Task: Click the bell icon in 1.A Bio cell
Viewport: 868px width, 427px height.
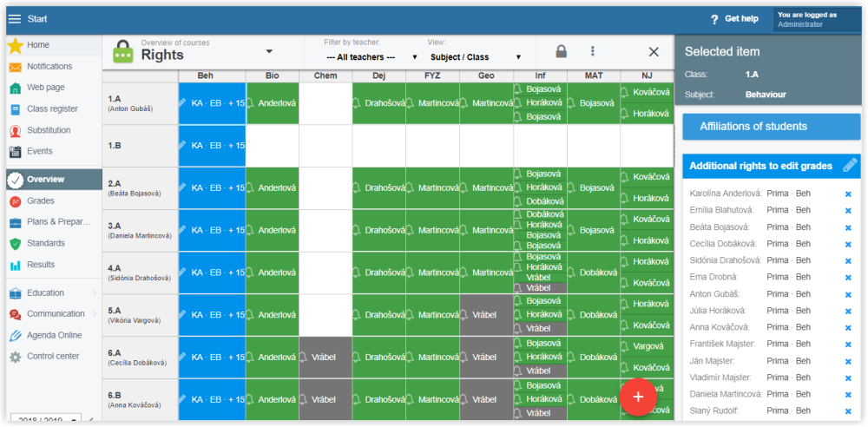Action: 250,102
